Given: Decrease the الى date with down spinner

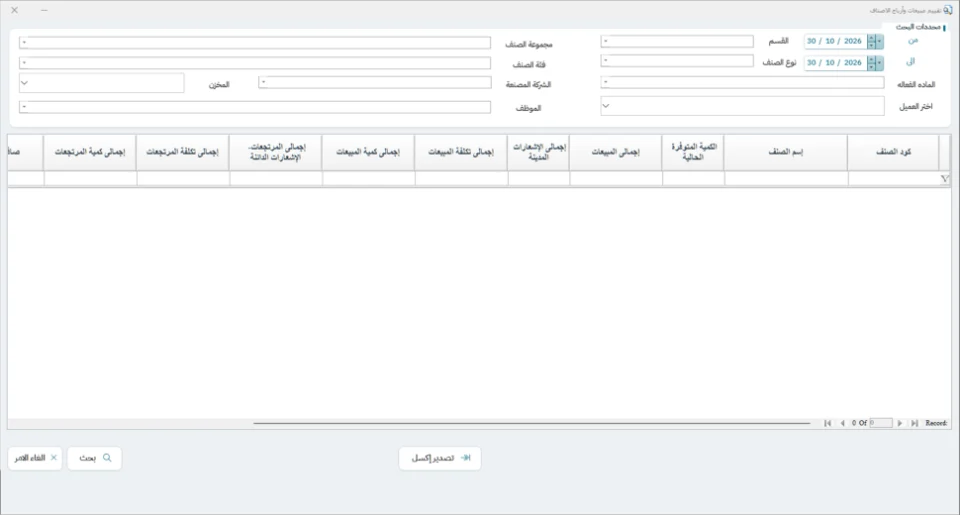Looking at the screenshot, I should pyautogui.click(x=871, y=66).
